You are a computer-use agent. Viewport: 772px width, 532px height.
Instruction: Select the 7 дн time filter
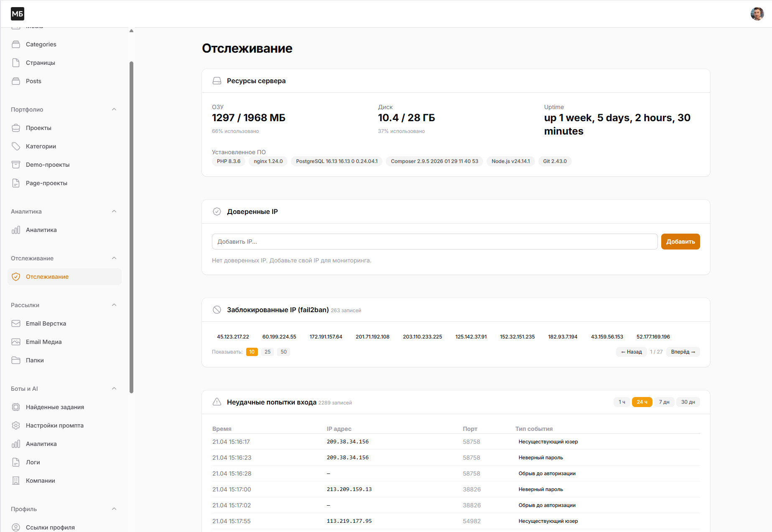(664, 402)
